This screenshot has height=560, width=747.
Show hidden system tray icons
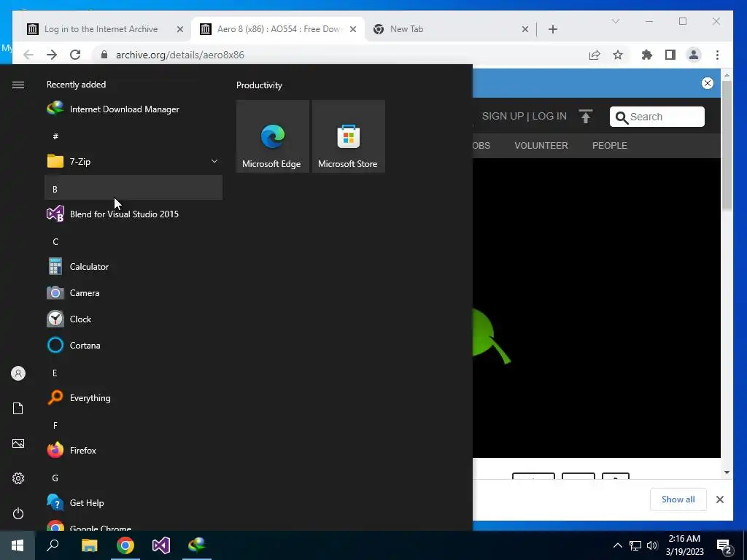click(x=617, y=545)
